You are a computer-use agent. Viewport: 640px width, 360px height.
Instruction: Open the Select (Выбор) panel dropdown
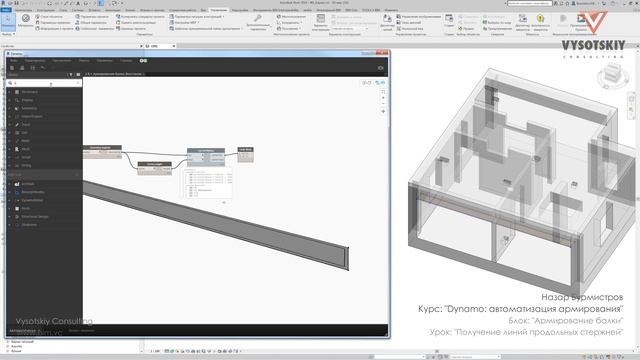(x=8, y=34)
